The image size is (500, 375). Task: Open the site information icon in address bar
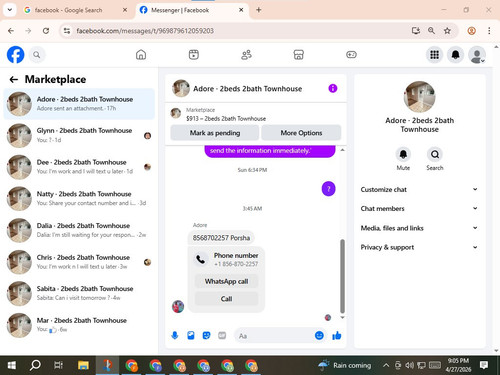[x=67, y=31]
